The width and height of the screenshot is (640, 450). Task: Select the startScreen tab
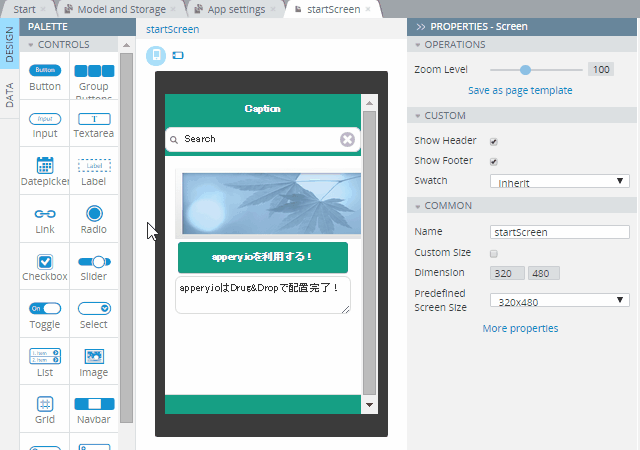(333, 9)
